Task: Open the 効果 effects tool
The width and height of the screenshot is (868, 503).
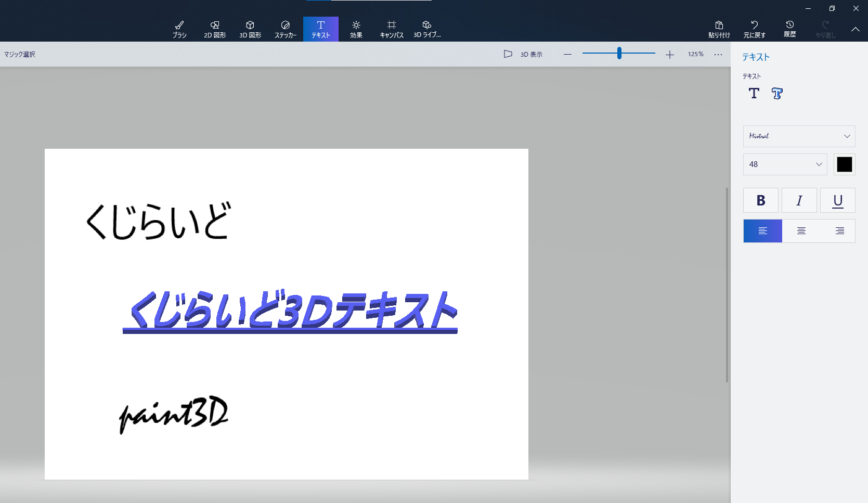Action: pyautogui.click(x=356, y=29)
